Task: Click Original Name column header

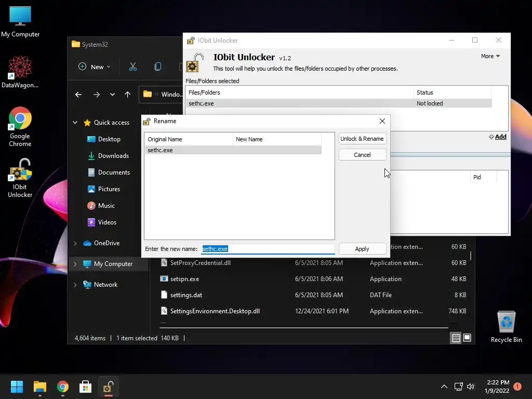Action: [x=189, y=139]
